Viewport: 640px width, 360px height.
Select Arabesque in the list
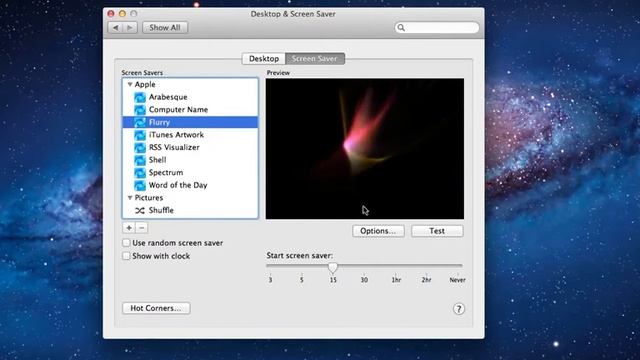point(168,97)
